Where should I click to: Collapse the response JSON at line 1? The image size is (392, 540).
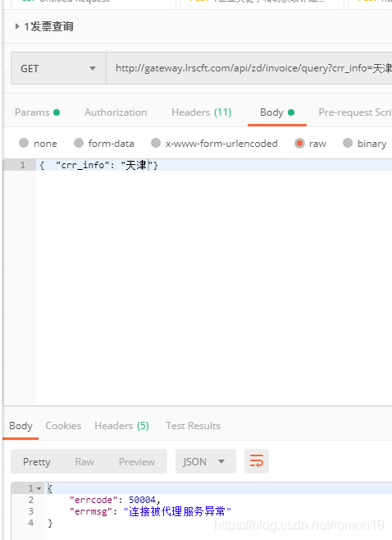point(39,488)
